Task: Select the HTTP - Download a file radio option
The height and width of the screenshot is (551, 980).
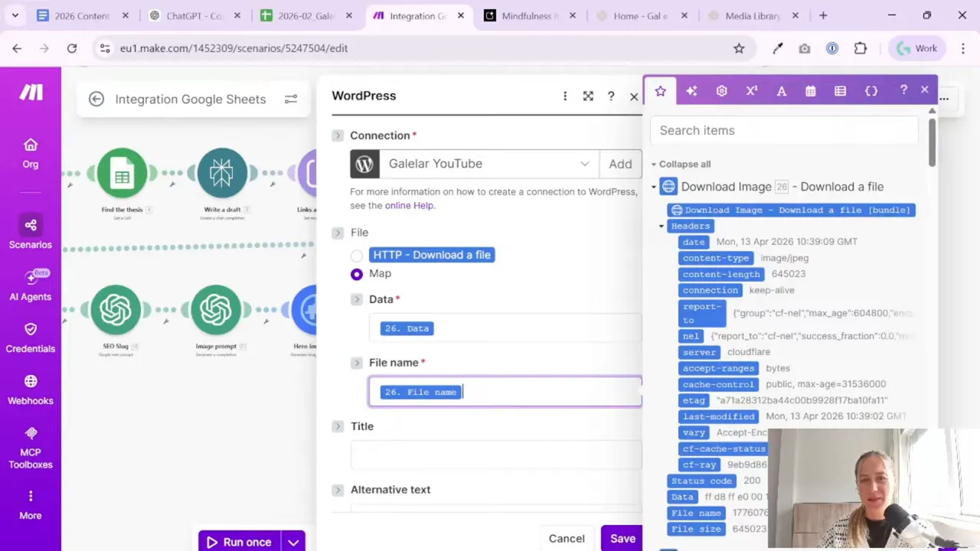Action: click(x=357, y=256)
